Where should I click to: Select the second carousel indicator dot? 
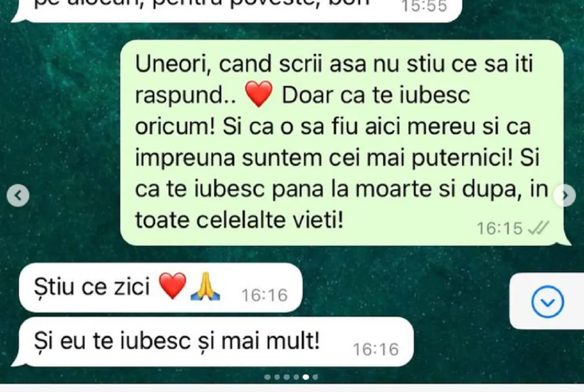pyautogui.click(x=277, y=377)
